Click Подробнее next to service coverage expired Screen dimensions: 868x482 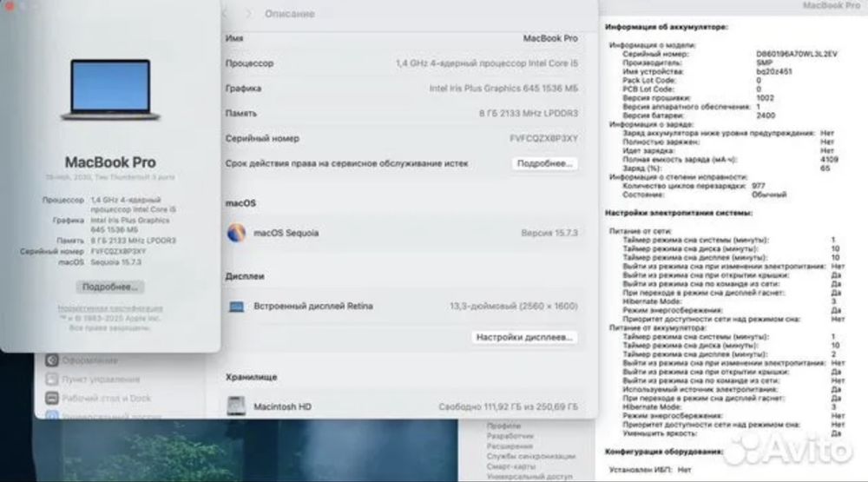[545, 163]
